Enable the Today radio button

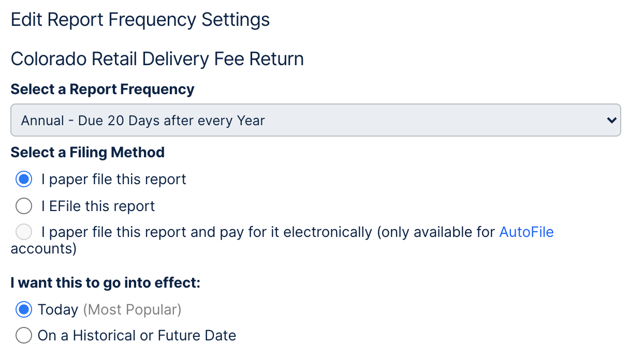pyautogui.click(x=24, y=310)
